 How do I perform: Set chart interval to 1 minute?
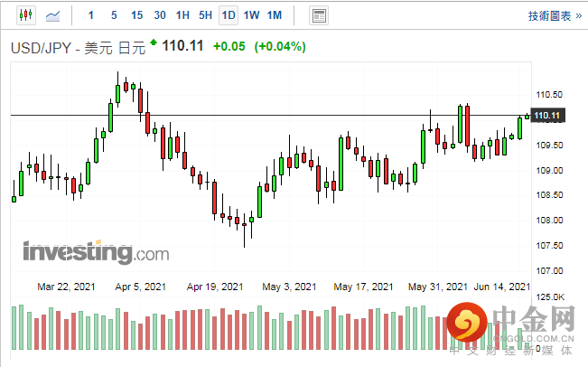tap(90, 15)
